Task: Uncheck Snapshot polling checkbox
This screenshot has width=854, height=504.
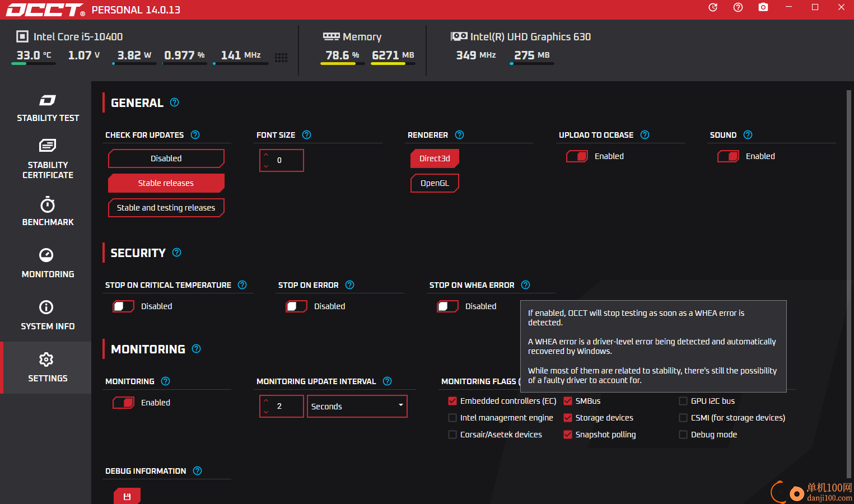Action: click(568, 435)
